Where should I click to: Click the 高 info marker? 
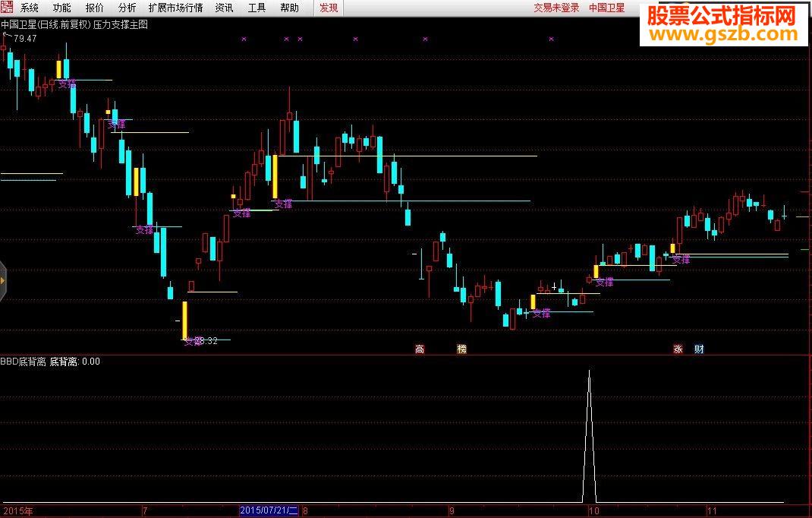click(420, 349)
